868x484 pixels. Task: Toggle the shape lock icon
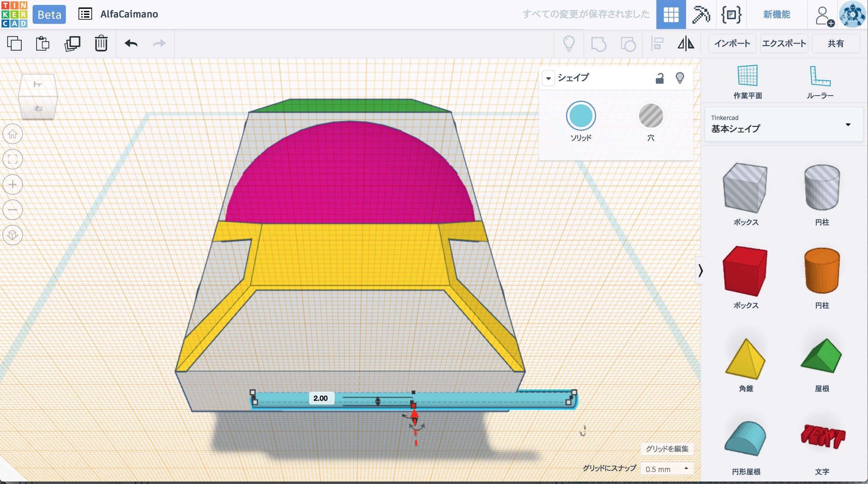659,78
